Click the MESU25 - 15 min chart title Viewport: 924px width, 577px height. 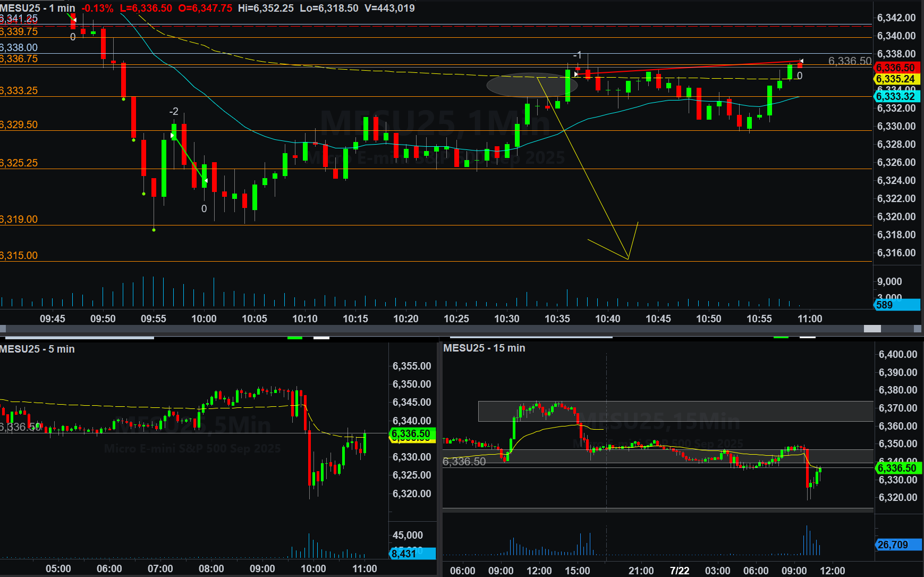(x=484, y=348)
